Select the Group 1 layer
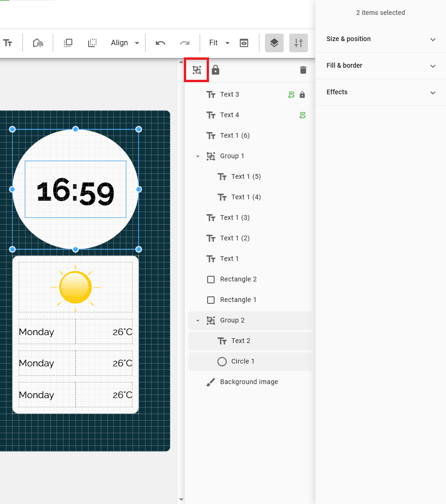 click(250, 156)
